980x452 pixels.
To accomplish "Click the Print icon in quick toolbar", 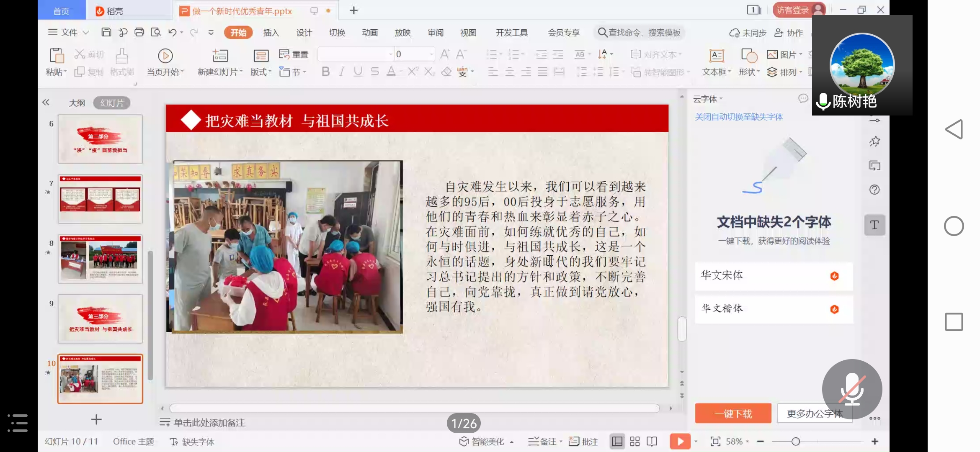I will click(139, 32).
